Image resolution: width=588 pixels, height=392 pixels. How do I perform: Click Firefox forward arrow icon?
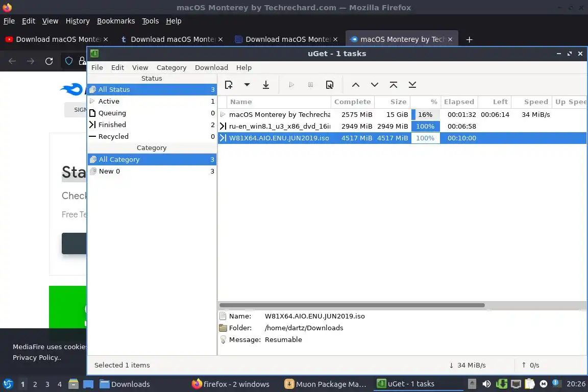(x=31, y=61)
